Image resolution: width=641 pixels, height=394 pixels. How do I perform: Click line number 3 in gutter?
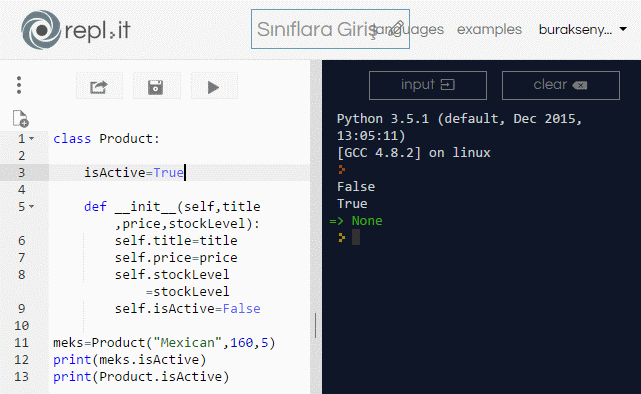tap(21, 172)
